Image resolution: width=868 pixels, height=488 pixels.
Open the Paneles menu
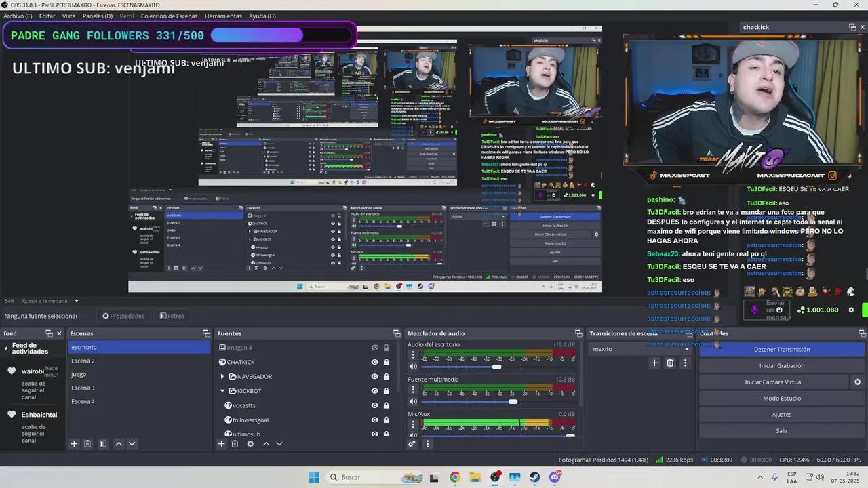pos(98,16)
